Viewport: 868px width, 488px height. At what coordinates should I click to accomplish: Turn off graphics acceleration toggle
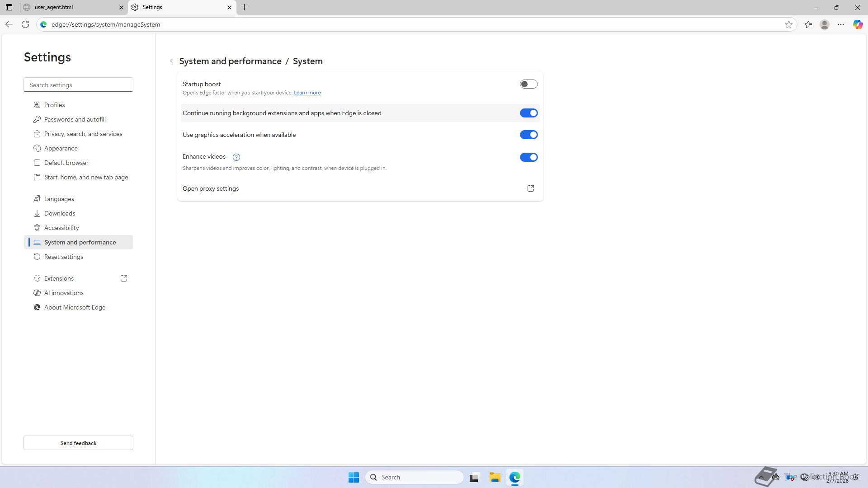point(528,135)
